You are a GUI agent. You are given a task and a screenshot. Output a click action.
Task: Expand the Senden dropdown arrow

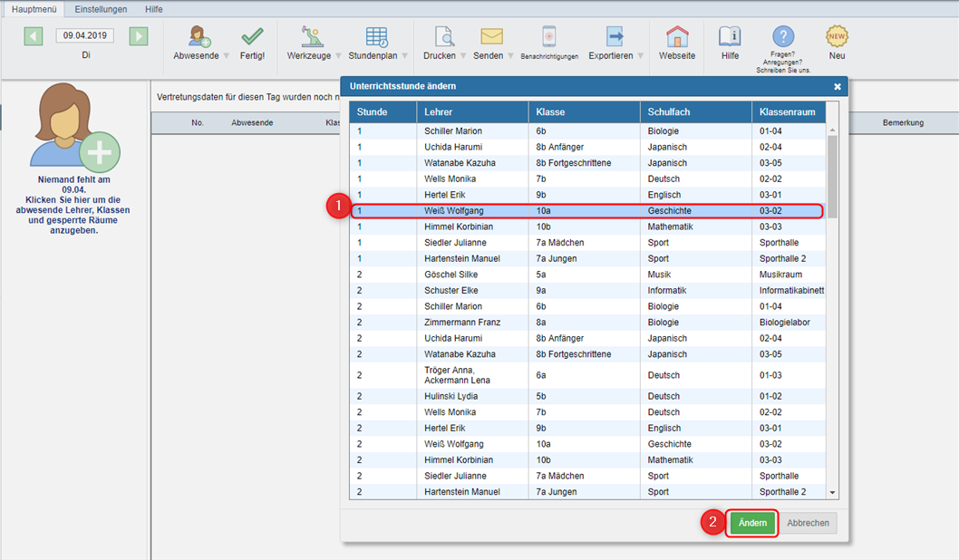click(x=510, y=56)
